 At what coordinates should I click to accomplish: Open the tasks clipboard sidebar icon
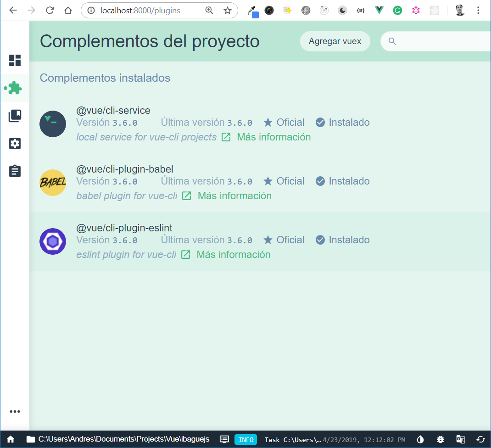[x=15, y=171]
